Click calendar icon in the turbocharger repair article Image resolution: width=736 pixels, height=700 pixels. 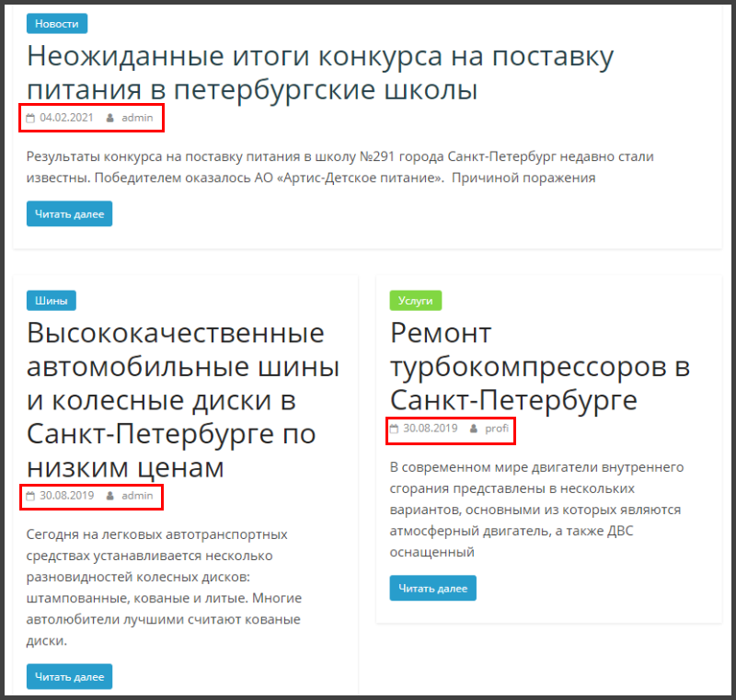[x=394, y=429]
